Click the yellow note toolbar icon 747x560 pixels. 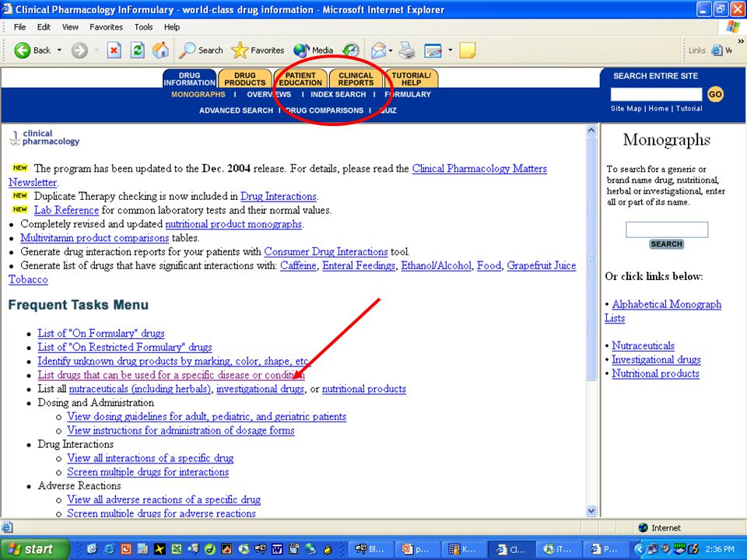click(x=468, y=50)
